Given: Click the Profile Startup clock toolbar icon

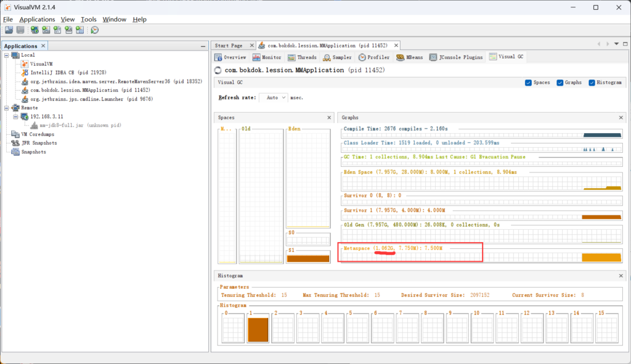Looking at the screenshot, I should (94, 30).
